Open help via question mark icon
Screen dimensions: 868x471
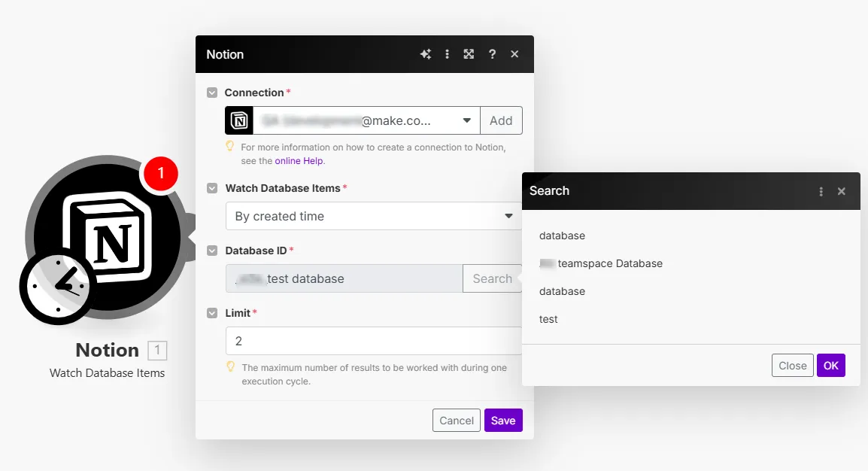[x=492, y=54]
